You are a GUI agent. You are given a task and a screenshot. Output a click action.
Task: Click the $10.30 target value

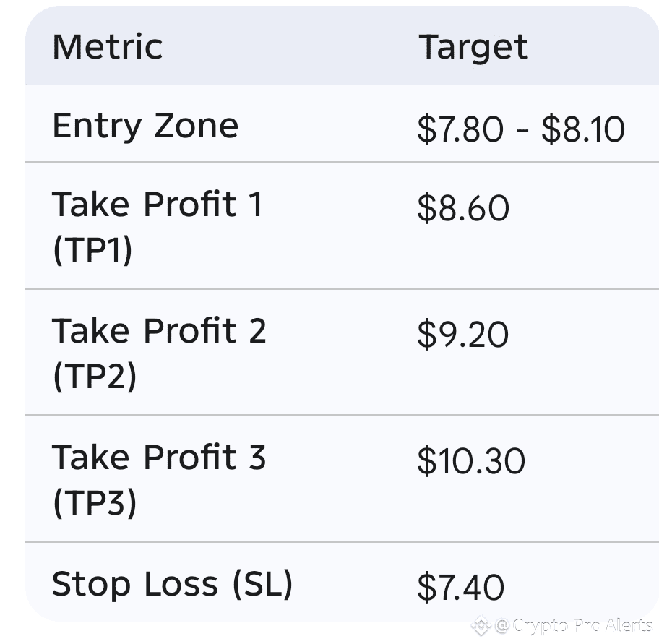[x=470, y=462]
